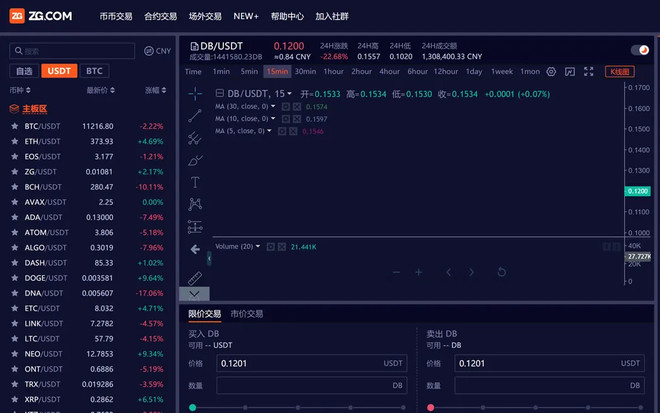
Task: Select the long position prediction tool
Action: 195,227
